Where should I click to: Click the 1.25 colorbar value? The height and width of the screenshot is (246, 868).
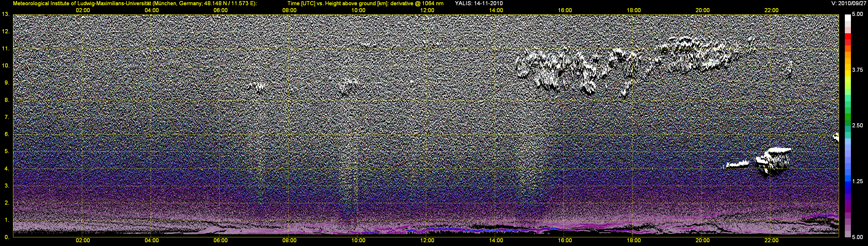click(858, 181)
